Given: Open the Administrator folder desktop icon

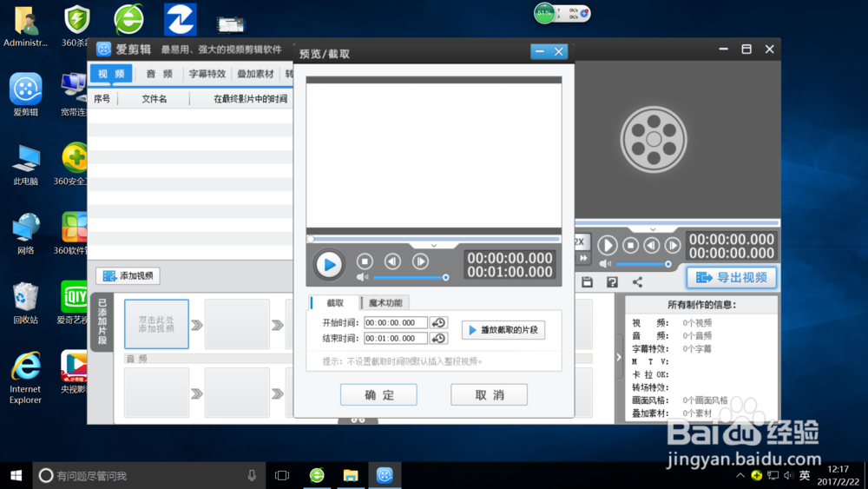Looking at the screenshot, I should (25, 27).
